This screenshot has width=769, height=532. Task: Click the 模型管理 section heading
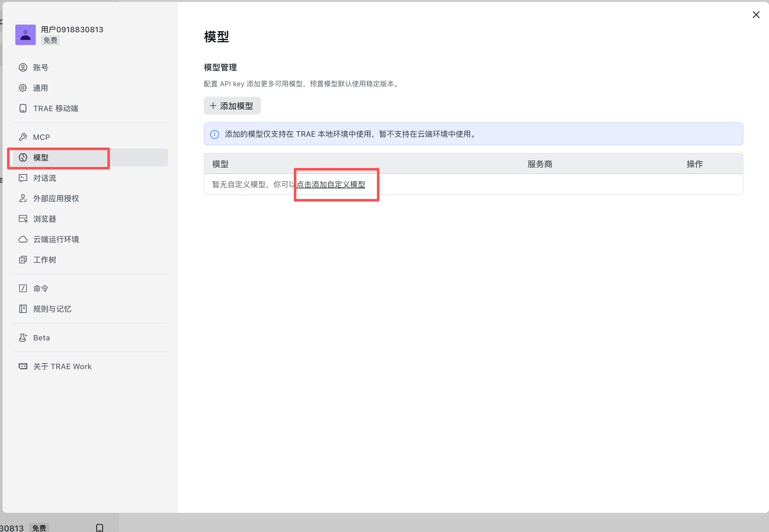(x=220, y=67)
